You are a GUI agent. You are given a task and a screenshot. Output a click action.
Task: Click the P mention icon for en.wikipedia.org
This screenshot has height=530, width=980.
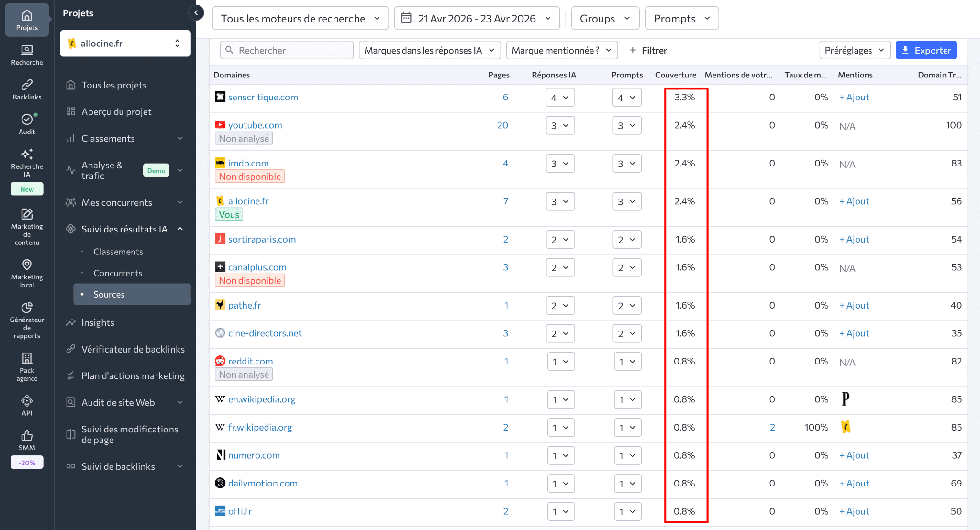click(846, 398)
